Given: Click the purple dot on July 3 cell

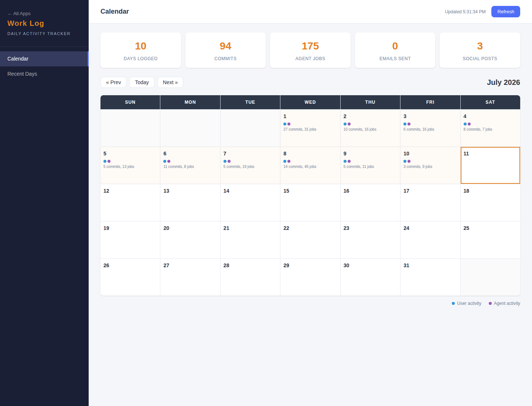Looking at the screenshot, I should point(409,124).
